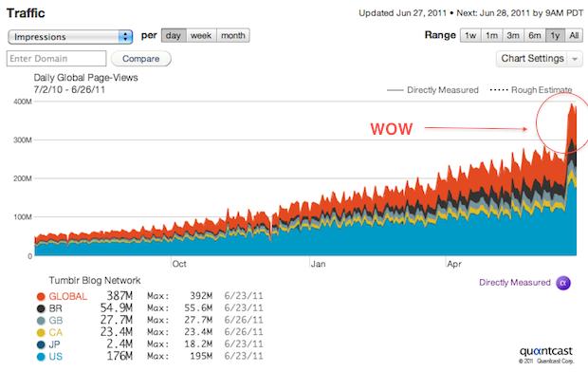
Task: Click the JP max value 18.2M
Action: (x=198, y=344)
